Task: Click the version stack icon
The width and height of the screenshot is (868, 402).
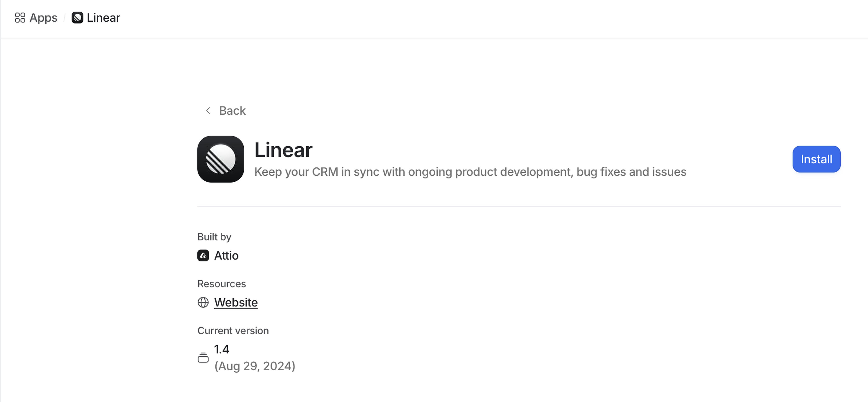Action: (203, 357)
